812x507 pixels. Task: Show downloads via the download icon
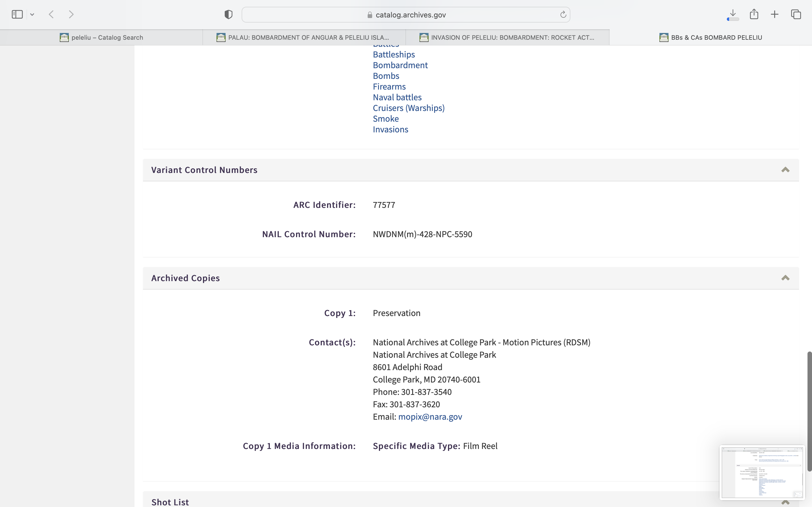pos(733,14)
